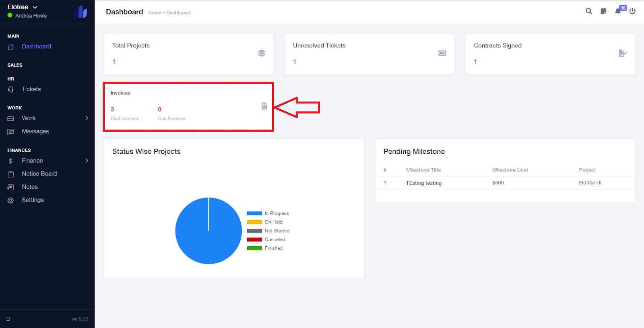Open Tickets in the sidebar

tap(31, 89)
